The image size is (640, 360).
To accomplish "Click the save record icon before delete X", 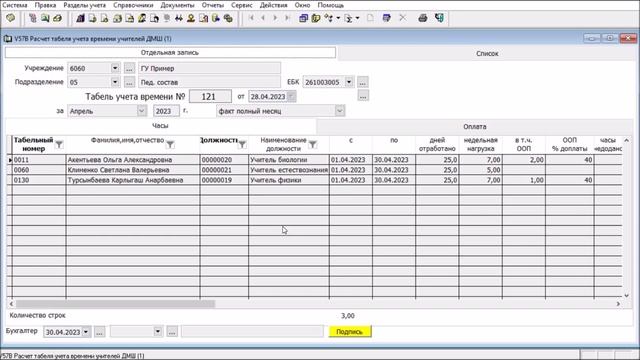I will [386, 18].
